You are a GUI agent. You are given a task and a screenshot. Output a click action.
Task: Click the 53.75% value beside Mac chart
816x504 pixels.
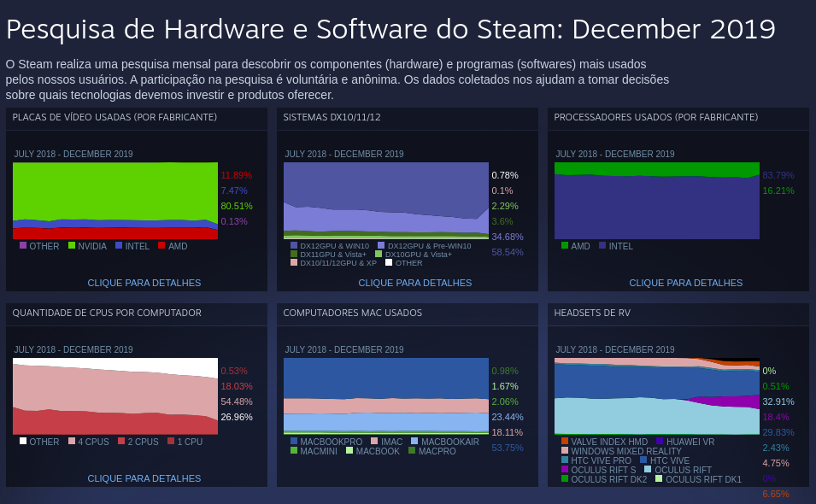508,448
